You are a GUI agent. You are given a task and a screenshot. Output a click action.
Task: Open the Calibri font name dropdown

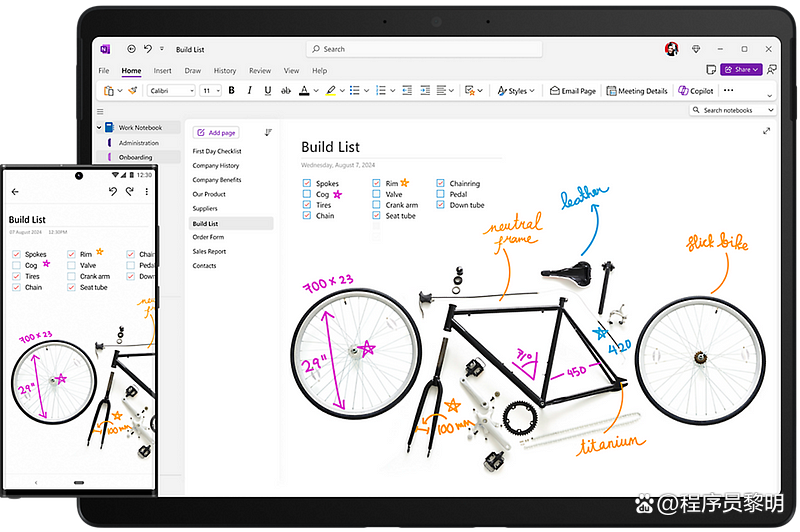point(170,91)
